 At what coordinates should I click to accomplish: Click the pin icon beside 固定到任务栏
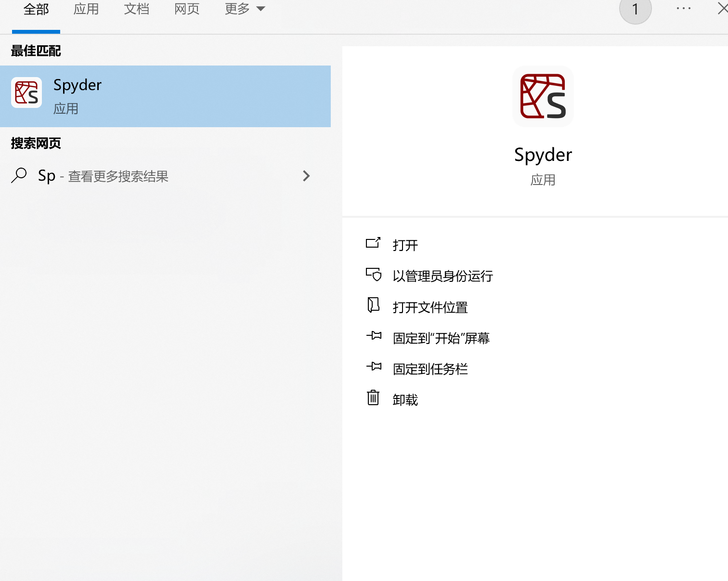pyautogui.click(x=373, y=367)
